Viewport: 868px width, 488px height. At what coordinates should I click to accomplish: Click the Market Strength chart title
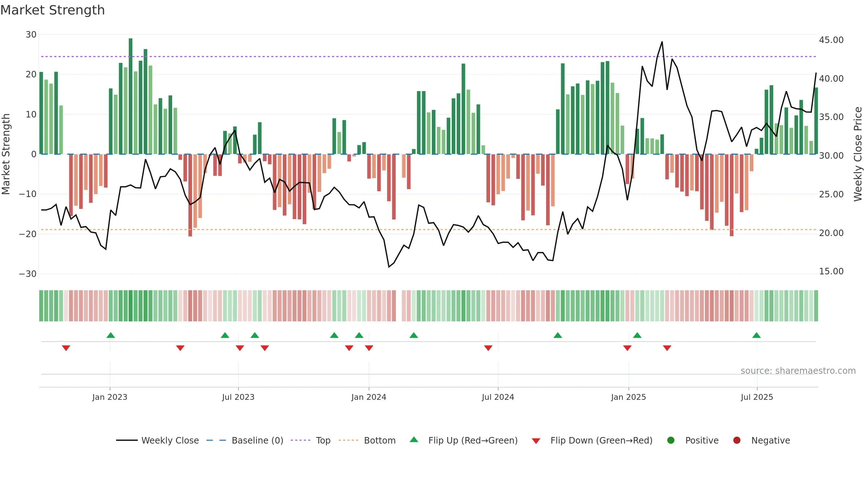52,10
